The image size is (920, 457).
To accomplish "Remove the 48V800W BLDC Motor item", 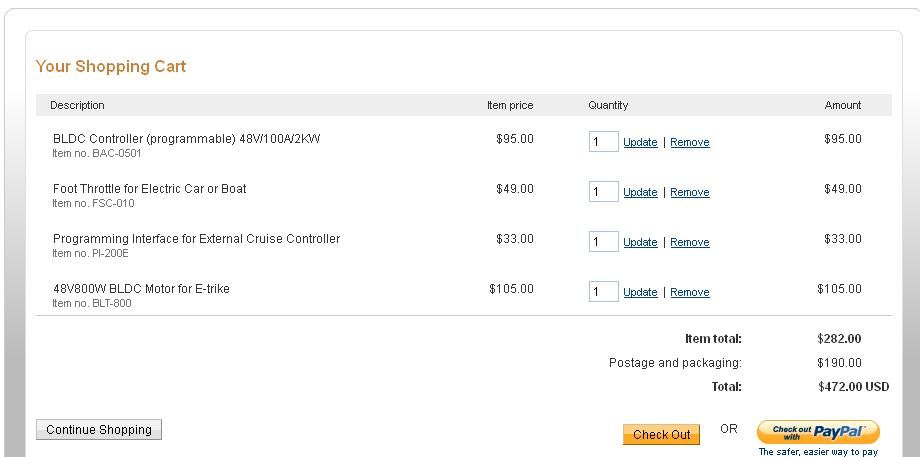I will [x=690, y=292].
